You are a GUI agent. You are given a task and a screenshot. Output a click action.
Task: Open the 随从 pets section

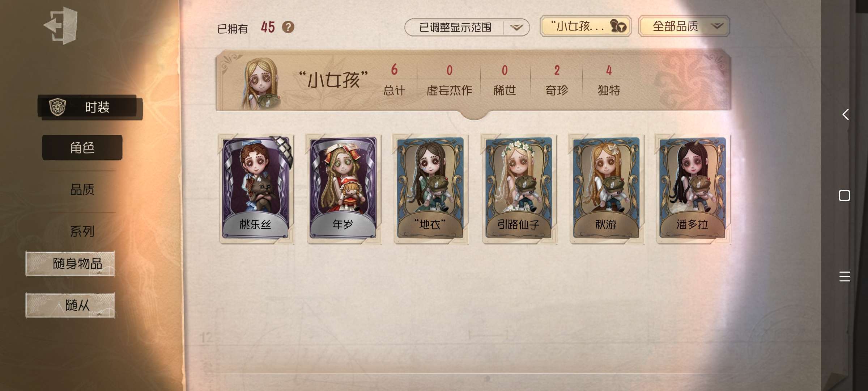(x=70, y=305)
